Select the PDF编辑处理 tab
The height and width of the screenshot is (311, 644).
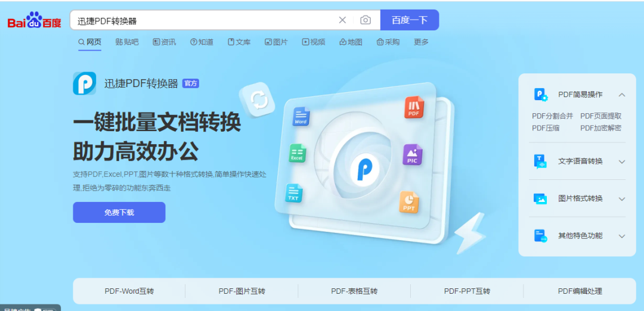click(x=580, y=291)
